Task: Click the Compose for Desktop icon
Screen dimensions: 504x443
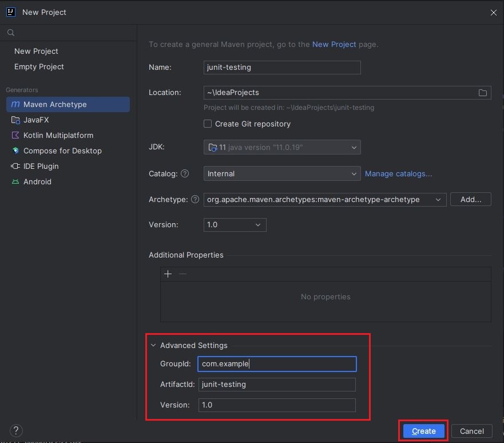Action: 15,151
